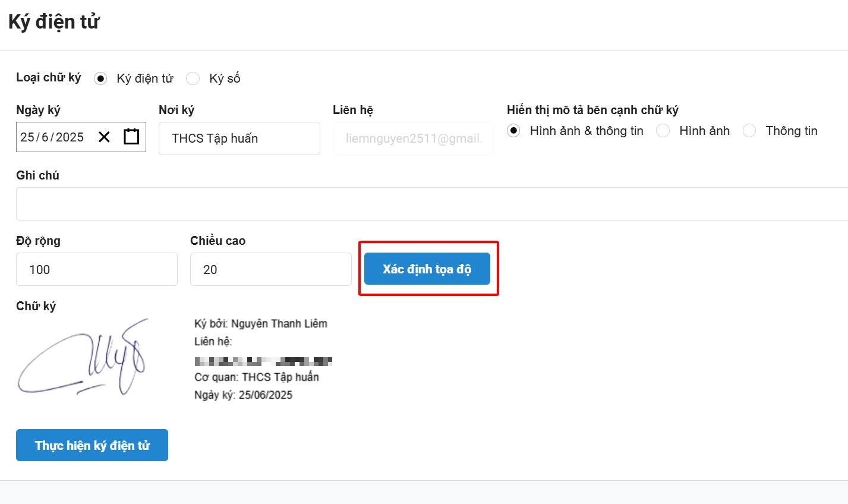Focus the Chiều cao height field

[270, 269]
